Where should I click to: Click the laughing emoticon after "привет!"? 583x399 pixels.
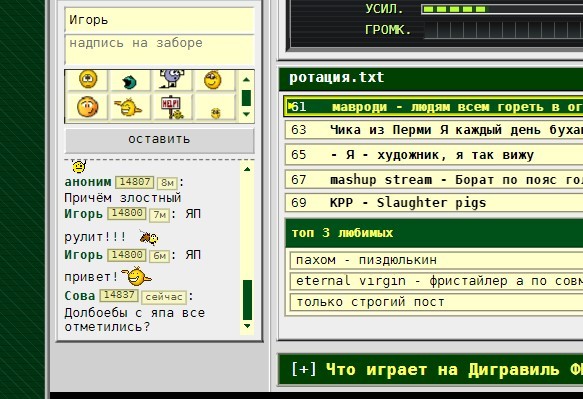136,276
